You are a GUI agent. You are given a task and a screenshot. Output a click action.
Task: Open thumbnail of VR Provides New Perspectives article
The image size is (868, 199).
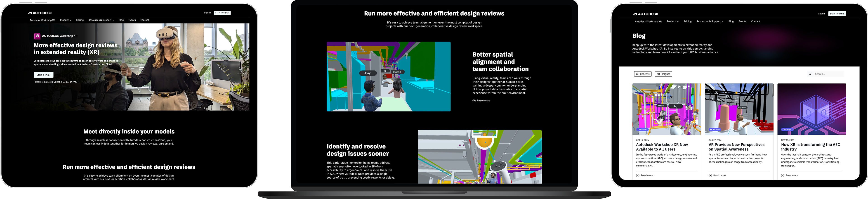click(x=739, y=109)
